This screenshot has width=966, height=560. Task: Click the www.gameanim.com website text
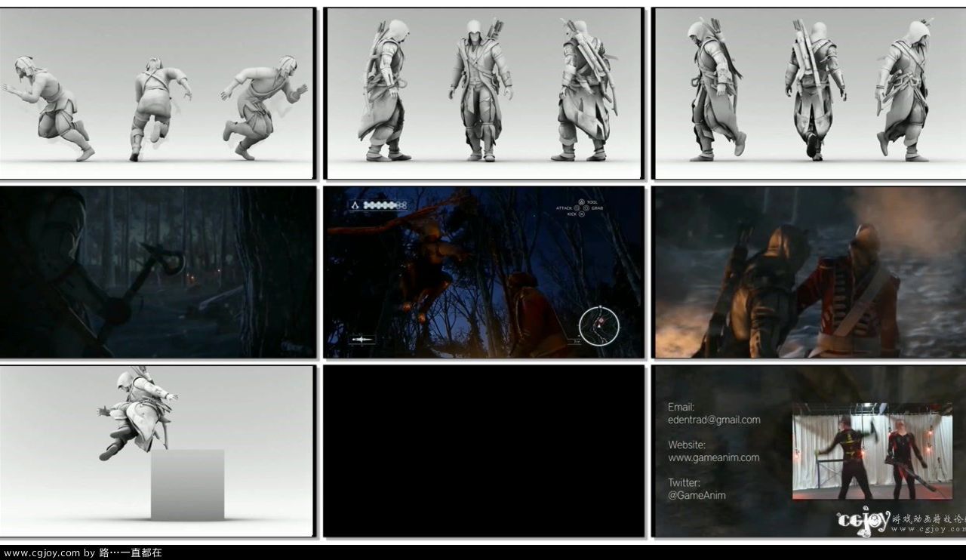(x=713, y=457)
